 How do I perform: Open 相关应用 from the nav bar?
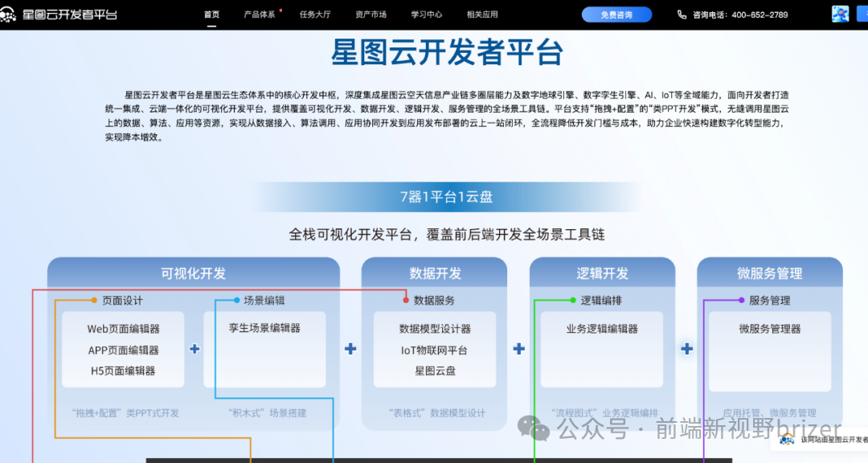(482, 14)
